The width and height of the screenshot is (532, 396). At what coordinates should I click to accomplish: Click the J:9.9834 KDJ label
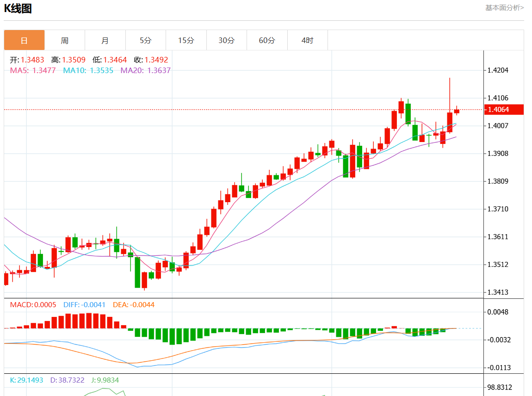(x=105, y=380)
